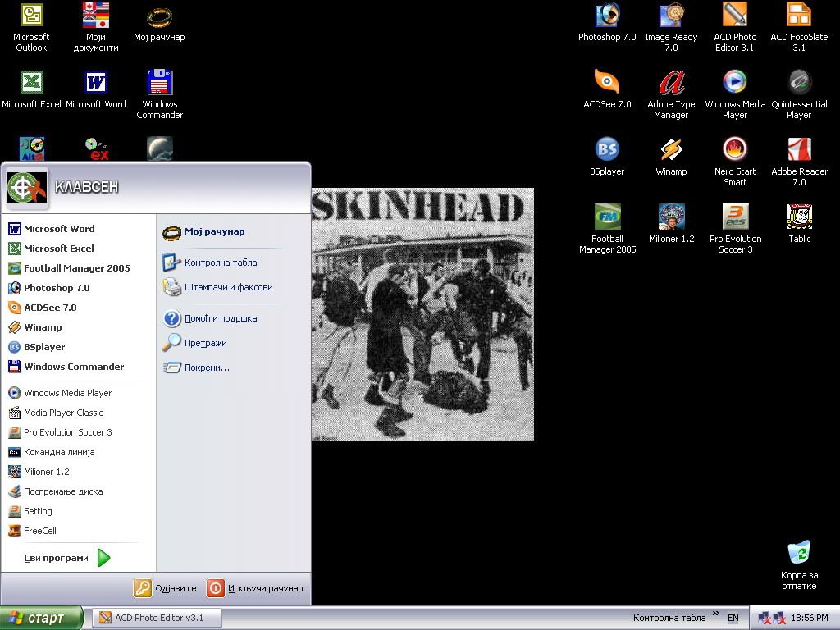Click the старт button
The image size is (840, 630).
[41, 619]
